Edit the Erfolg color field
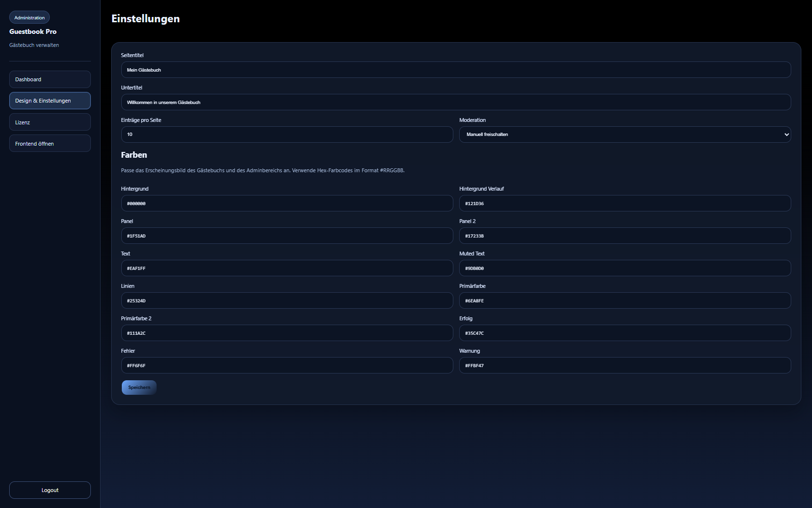Image resolution: width=812 pixels, height=508 pixels. tap(624, 333)
